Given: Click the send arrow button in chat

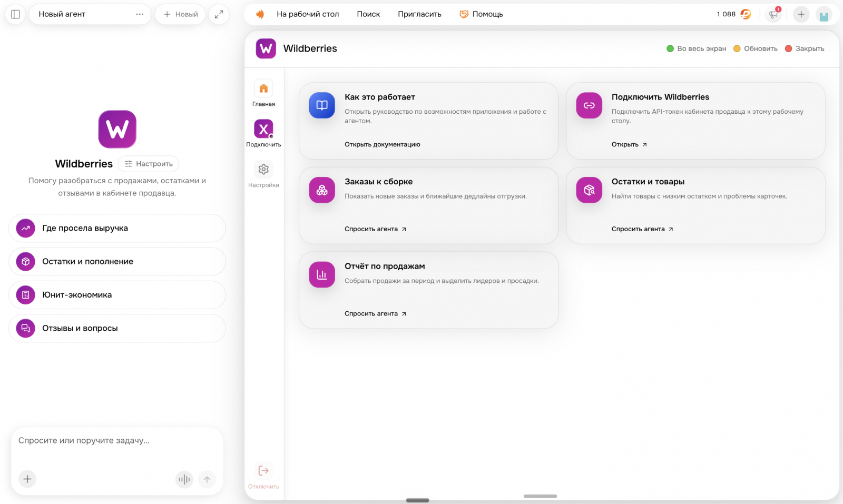Looking at the screenshot, I should pos(207,479).
